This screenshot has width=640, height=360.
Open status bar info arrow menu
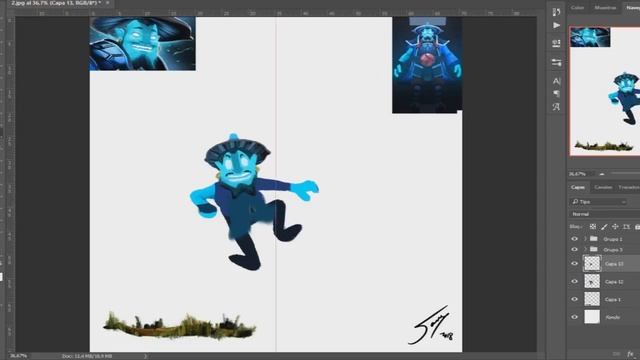(x=145, y=356)
